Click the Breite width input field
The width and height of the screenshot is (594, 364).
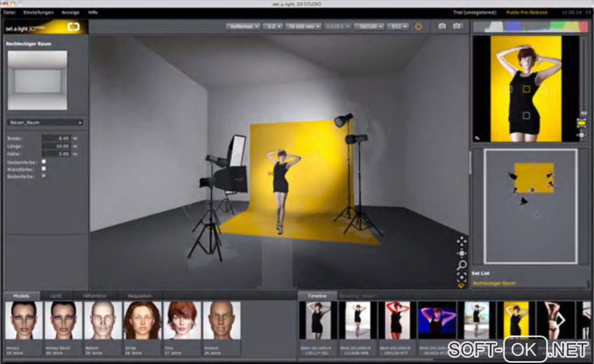click(x=56, y=138)
